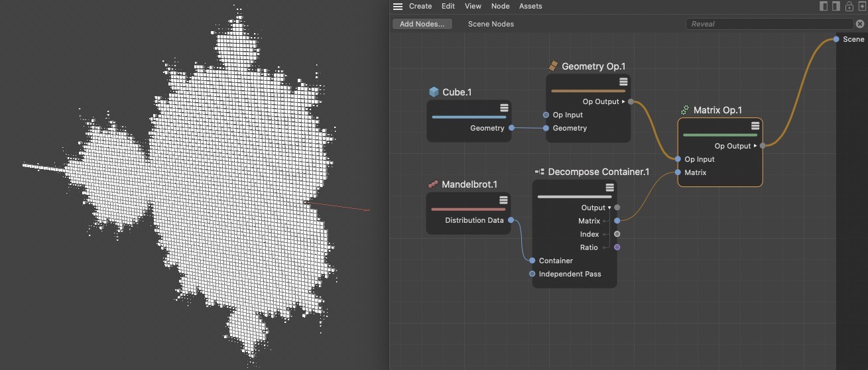This screenshot has width=868, height=370.
Task: Click into the Reveal search field
Action: click(x=769, y=24)
